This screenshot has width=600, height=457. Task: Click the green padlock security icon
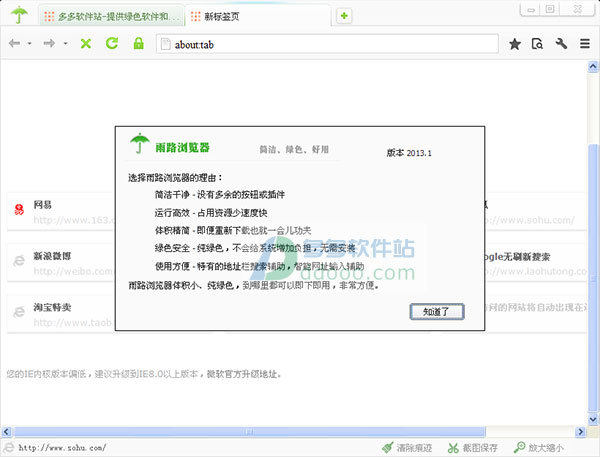pyautogui.click(x=139, y=43)
